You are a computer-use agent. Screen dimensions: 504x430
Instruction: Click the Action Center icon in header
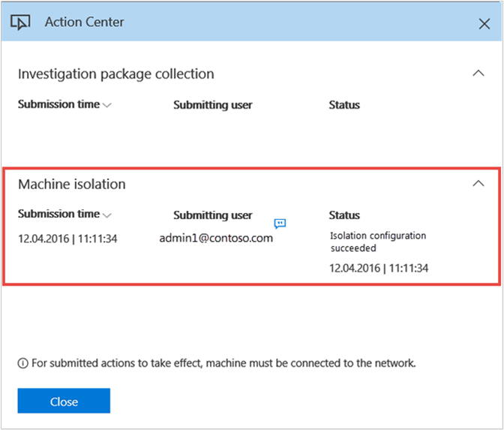pos(21,22)
